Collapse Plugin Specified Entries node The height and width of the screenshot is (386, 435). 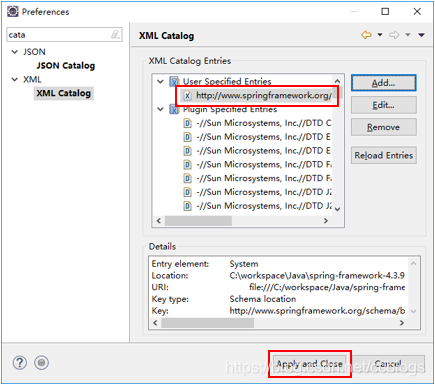(161, 109)
